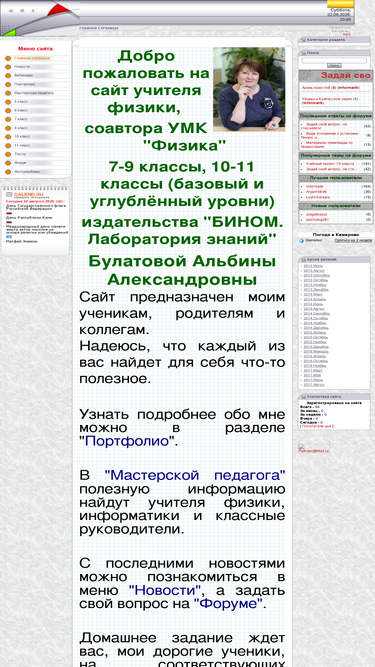
Task: Open the 2013 Июль archive entry
Action: [314, 266]
